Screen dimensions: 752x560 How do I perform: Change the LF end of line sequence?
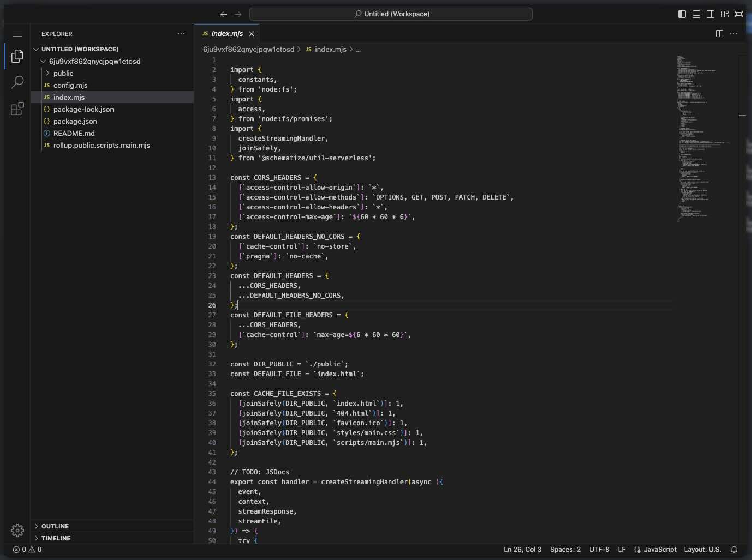[622, 550]
